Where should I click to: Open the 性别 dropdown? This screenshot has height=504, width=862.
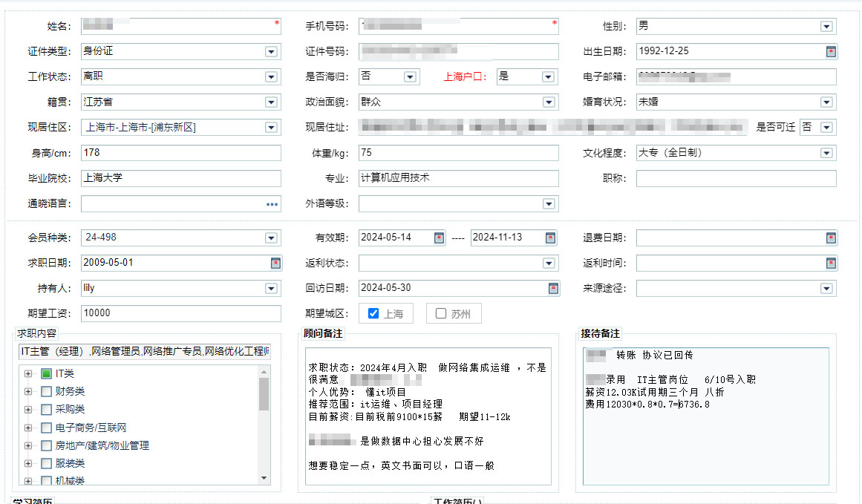(826, 27)
